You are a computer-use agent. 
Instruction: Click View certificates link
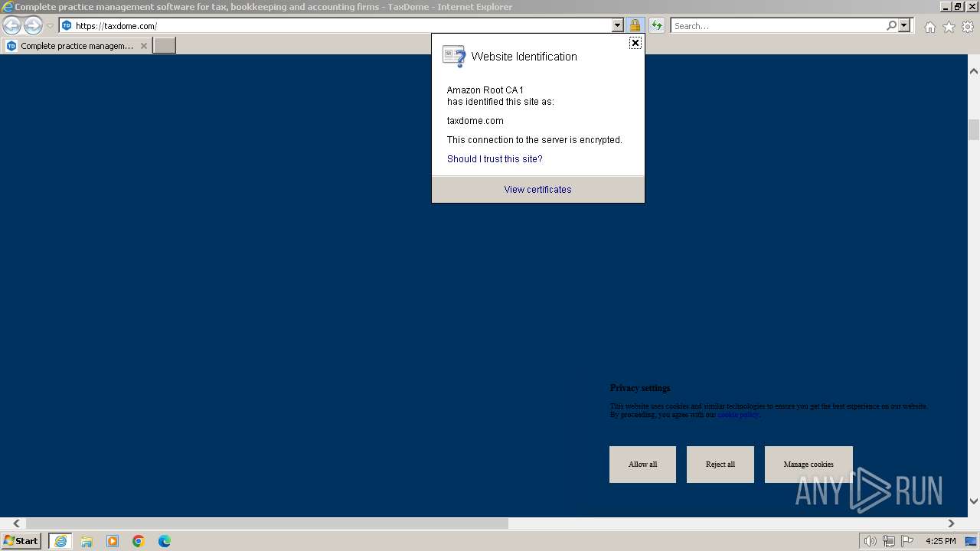pyautogui.click(x=537, y=190)
